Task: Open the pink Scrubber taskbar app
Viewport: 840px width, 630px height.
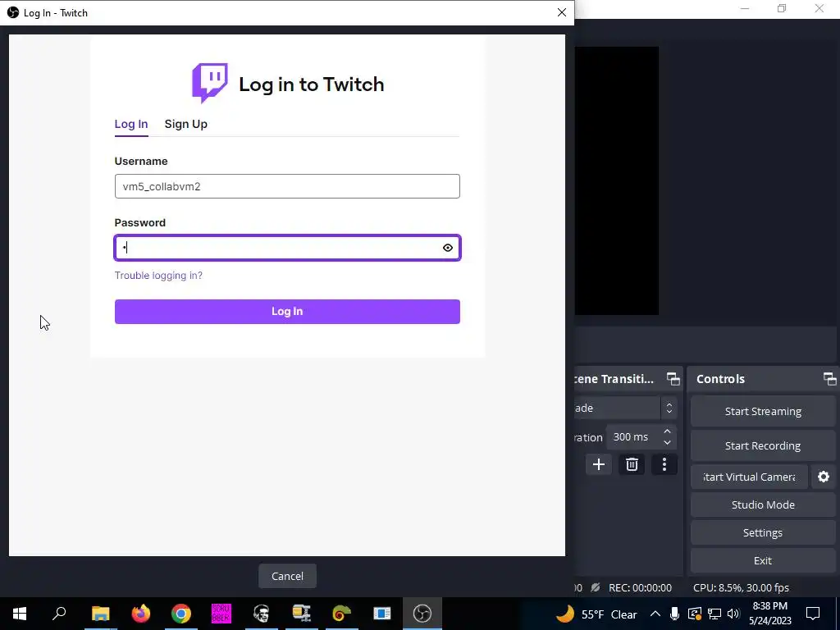Action: [221, 614]
